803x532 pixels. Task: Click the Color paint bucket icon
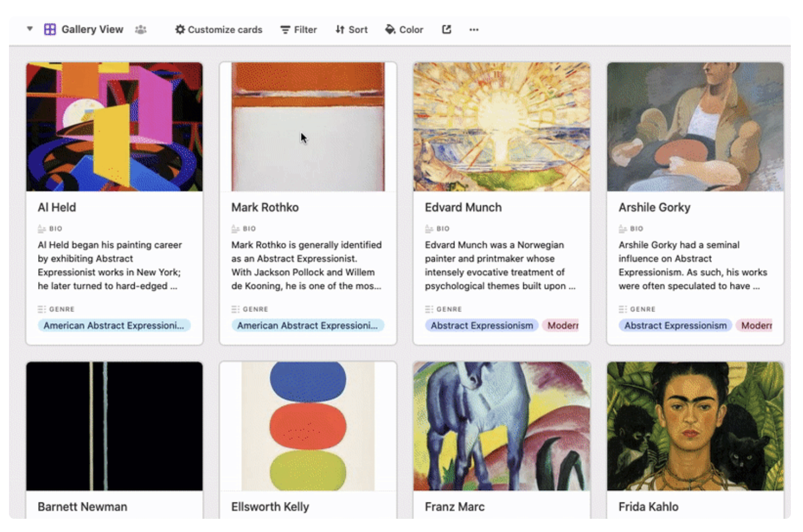[390, 30]
